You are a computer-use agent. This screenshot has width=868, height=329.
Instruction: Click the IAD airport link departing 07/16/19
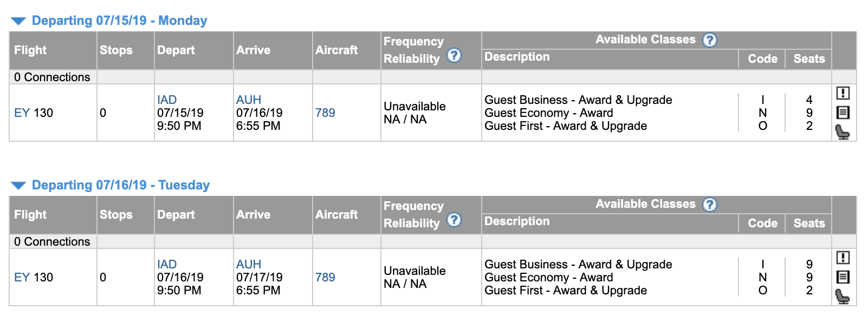(167, 265)
